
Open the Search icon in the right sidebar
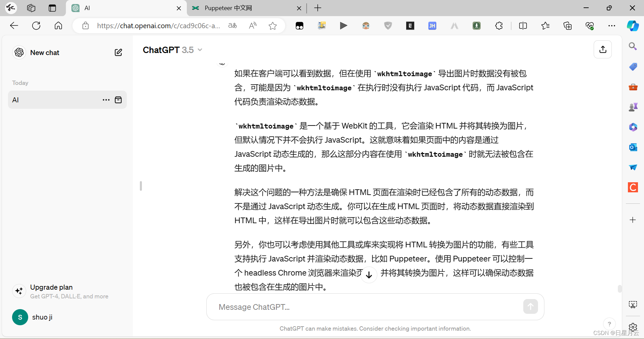(x=633, y=46)
